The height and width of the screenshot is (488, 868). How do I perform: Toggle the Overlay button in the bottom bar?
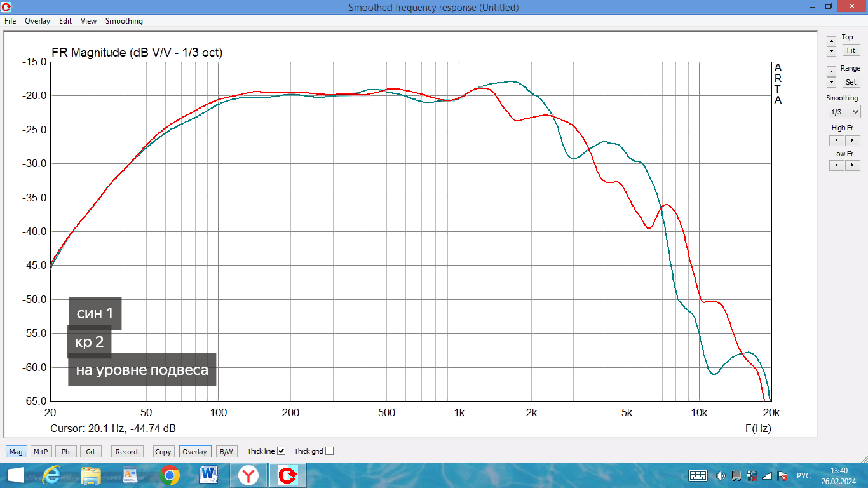tap(194, 452)
